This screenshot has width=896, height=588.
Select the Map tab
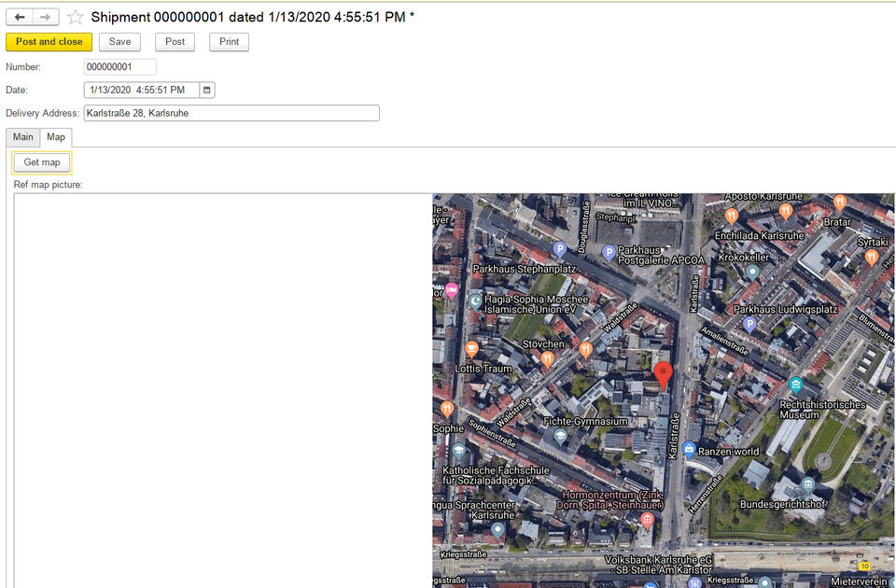coord(56,137)
